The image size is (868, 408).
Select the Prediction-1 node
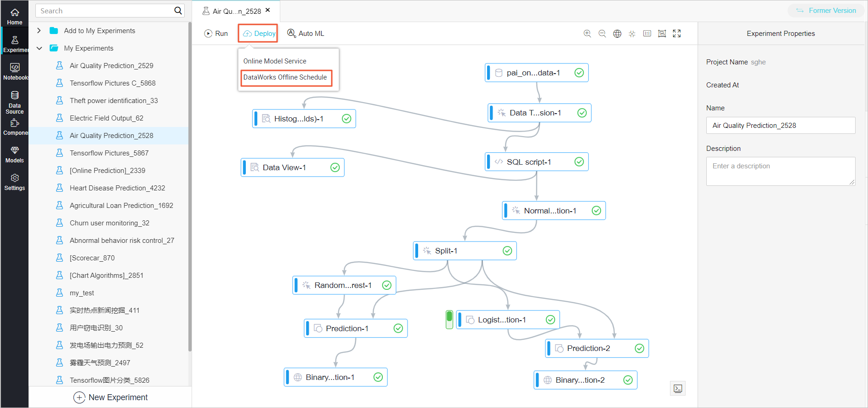356,328
